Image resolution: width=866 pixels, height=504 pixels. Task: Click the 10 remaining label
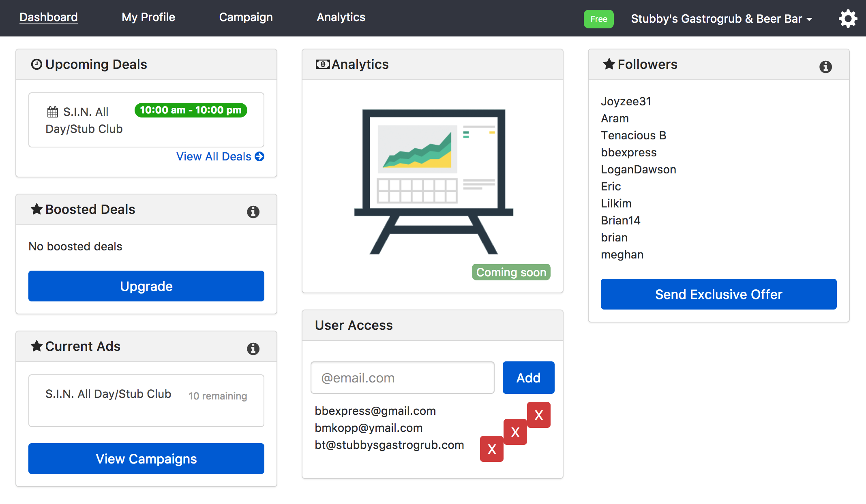coord(218,396)
